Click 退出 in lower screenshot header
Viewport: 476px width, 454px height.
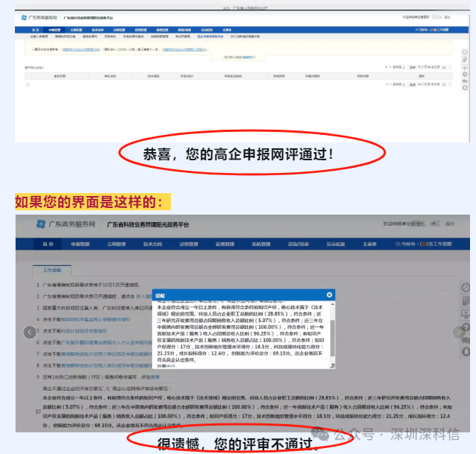point(450,224)
